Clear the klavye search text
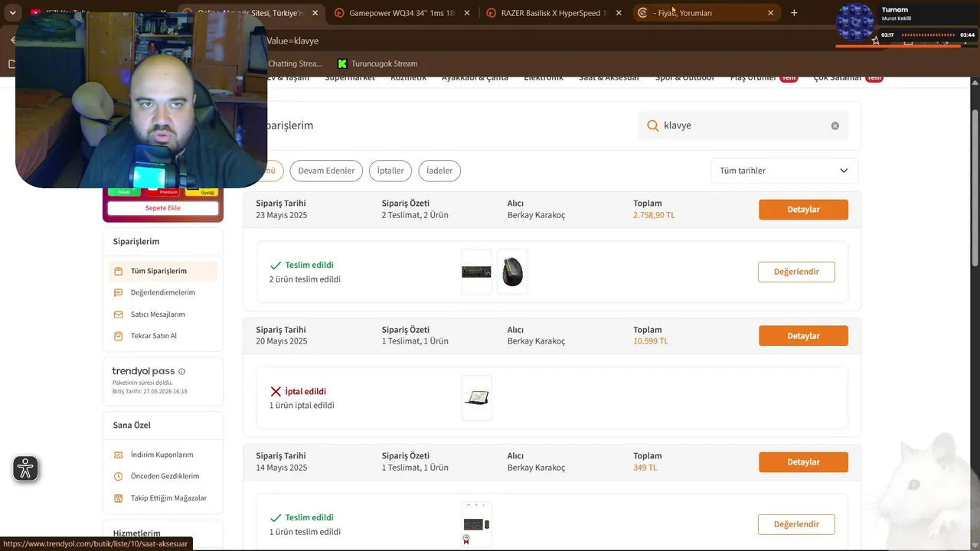 [835, 126]
